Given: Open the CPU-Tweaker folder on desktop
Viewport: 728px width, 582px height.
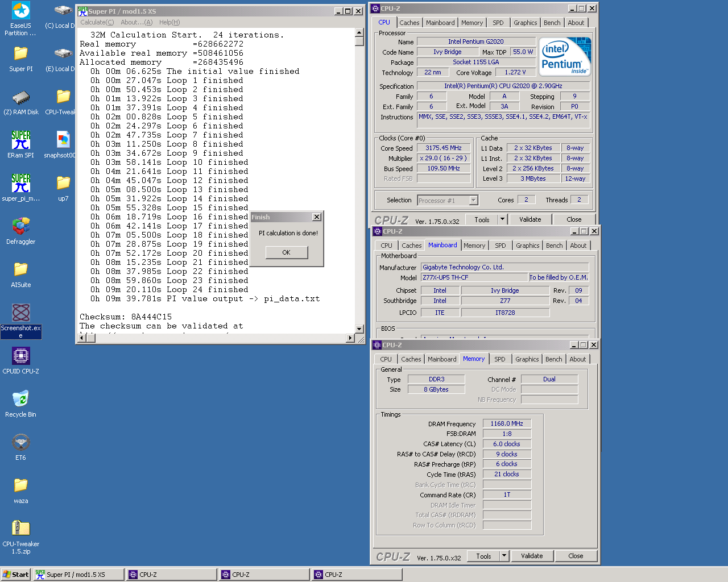Looking at the screenshot, I should point(63,97).
